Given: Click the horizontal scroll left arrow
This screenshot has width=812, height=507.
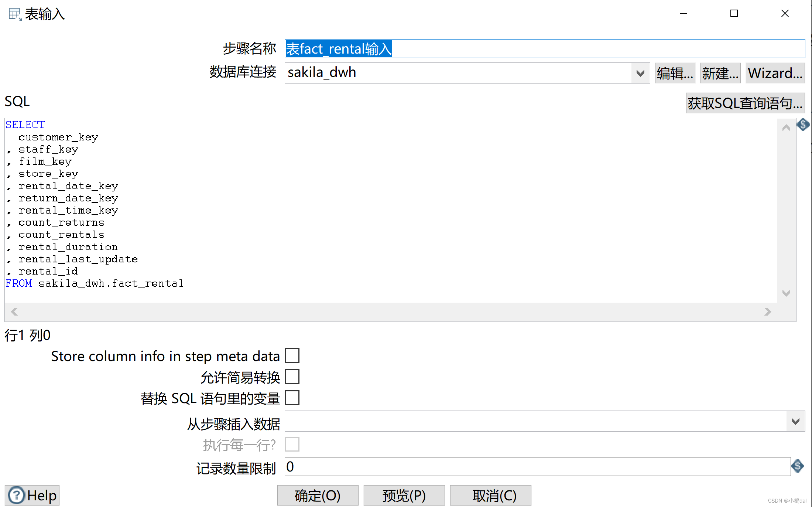Looking at the screenshot, I should pyautogui.click(x=14, y=312).
